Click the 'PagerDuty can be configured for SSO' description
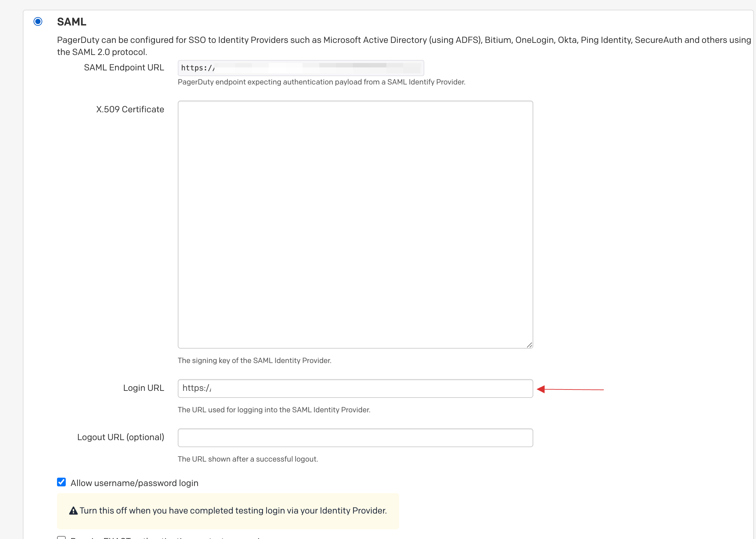 pos(404,46)
